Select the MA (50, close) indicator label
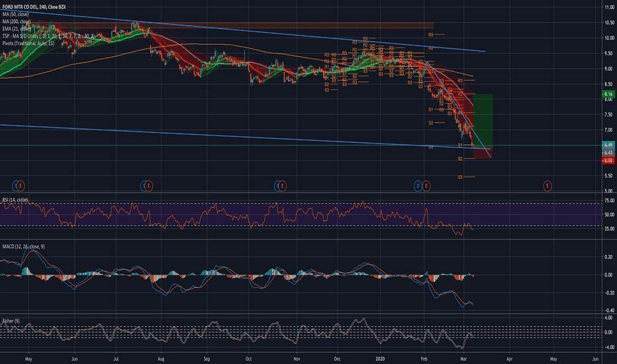 [15, 14]
